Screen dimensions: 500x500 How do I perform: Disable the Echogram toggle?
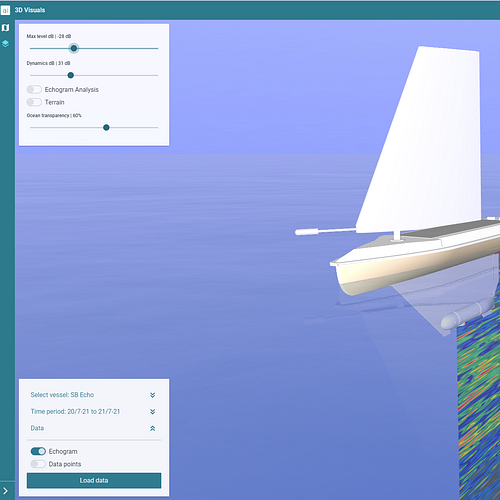(x=38, y=451)
